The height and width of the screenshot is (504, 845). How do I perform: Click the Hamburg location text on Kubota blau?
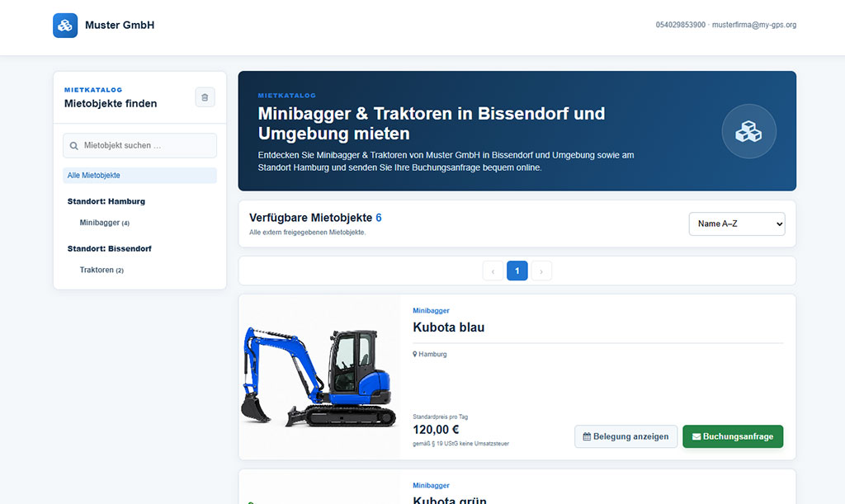pyautogui.click(x=432, y=355)
